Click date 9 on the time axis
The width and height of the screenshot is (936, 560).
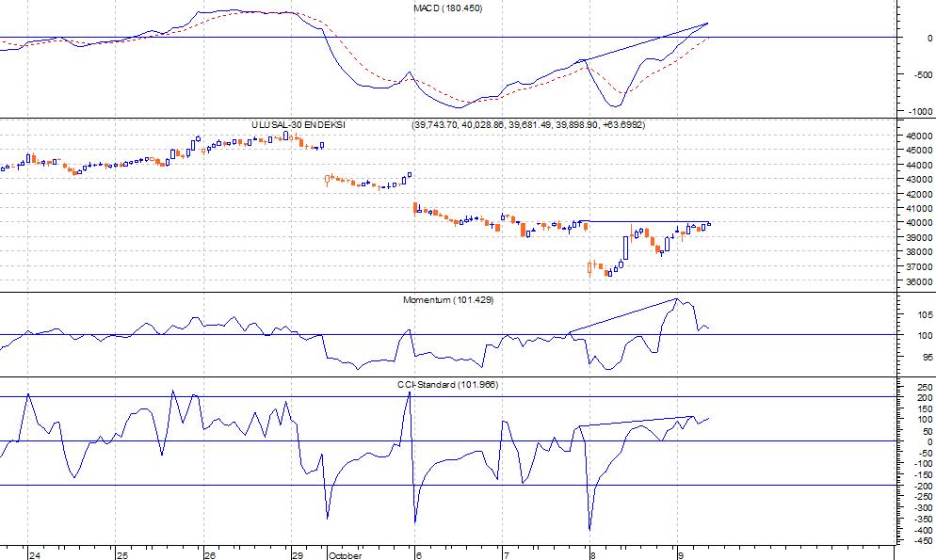pyautogui.click(x=682, y=555)
